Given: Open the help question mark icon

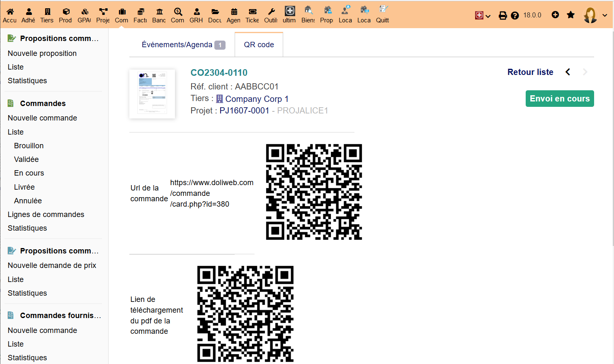Looking at the screenshot, I should click(x=515, y=15).
